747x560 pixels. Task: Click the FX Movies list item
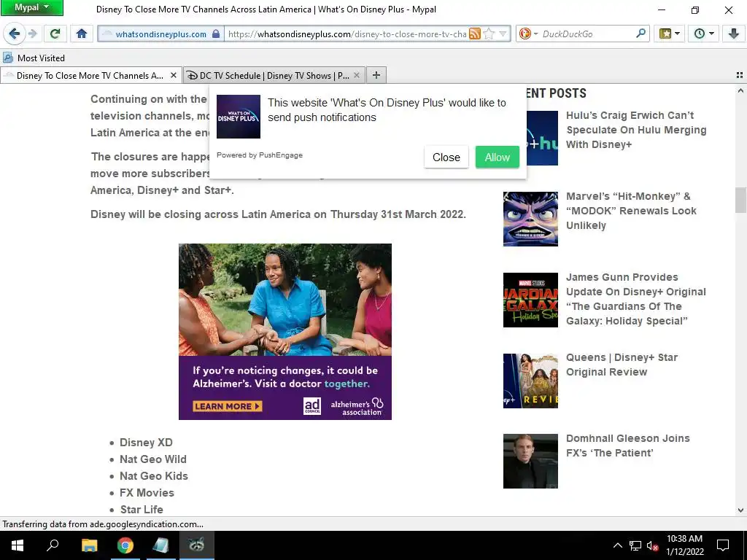147,492
